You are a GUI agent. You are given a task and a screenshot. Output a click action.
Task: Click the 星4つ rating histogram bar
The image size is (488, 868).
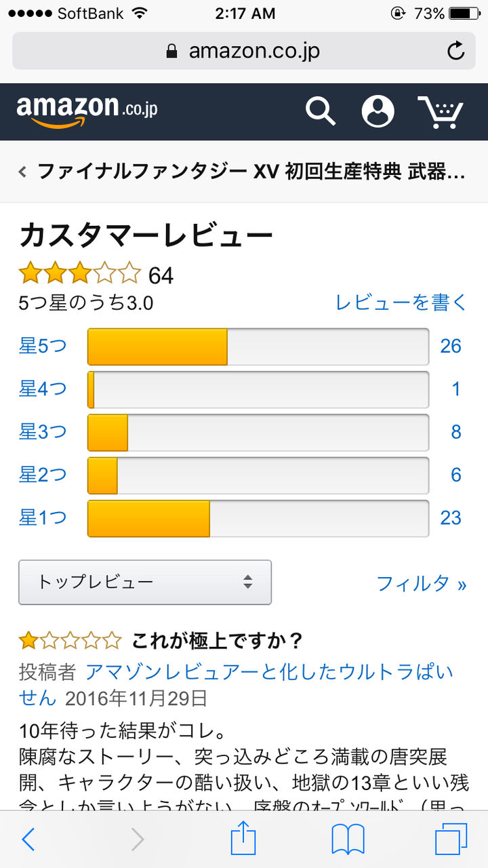[x=258, y=389]
